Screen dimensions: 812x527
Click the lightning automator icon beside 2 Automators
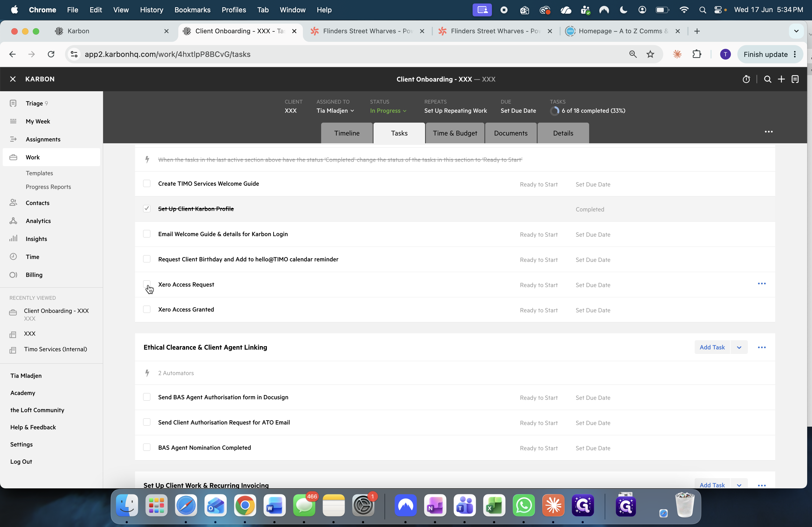tap(147, 373)
